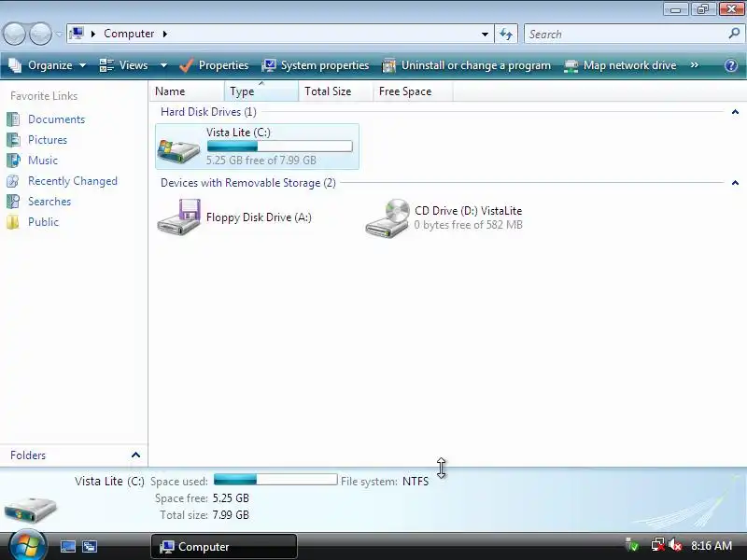The image size is (747, 560).
Task: Click CD Drive (D:) VistaLite label
Action: pos(469,211)
